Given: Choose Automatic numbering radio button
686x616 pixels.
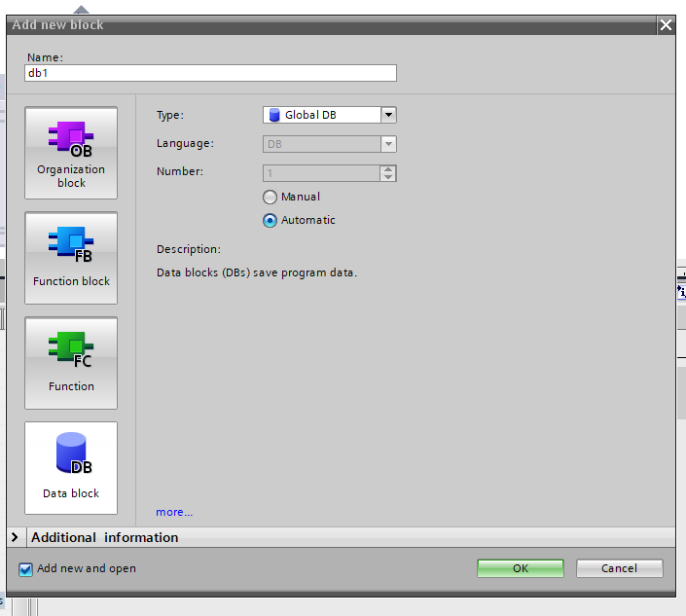Looking at the screenshot, I should click(x=270, y=220).
